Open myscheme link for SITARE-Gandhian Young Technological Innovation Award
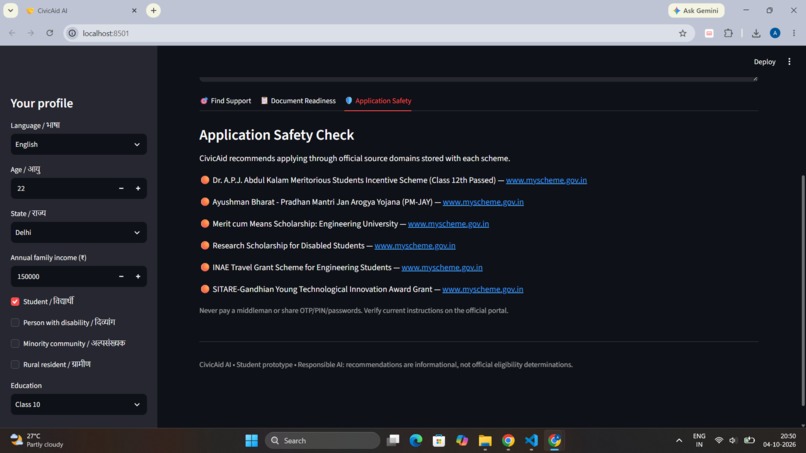 pyautogui.click(x=483, y=289)
